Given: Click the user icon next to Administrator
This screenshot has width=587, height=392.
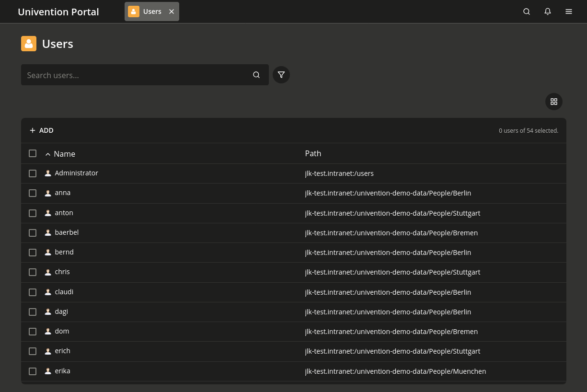Looking at the screenshot, I should coord(48,173).
